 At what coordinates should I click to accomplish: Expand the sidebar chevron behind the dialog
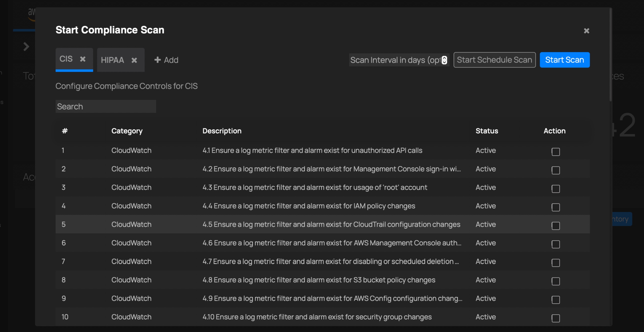coord(26,46)
